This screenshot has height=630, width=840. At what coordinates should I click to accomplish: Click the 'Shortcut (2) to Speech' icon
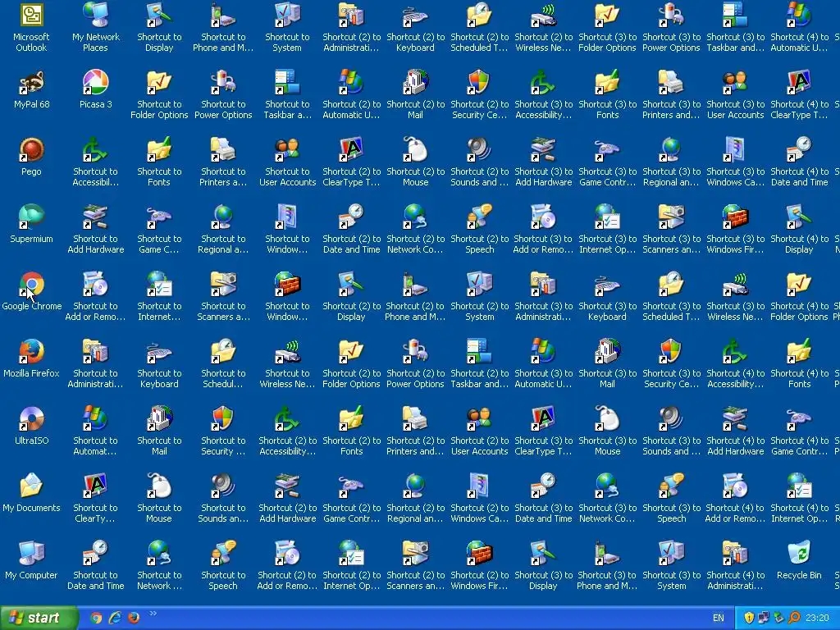click(x=479, y=217)
